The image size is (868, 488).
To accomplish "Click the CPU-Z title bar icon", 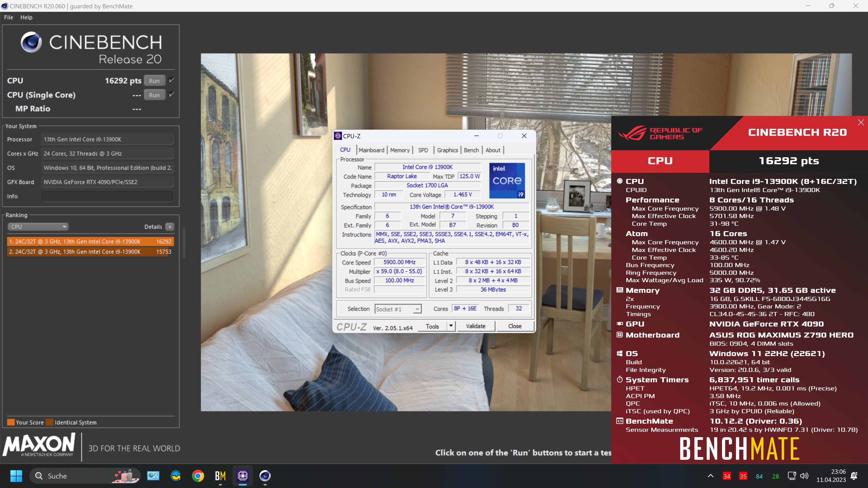I will click(x=338, y=136).
